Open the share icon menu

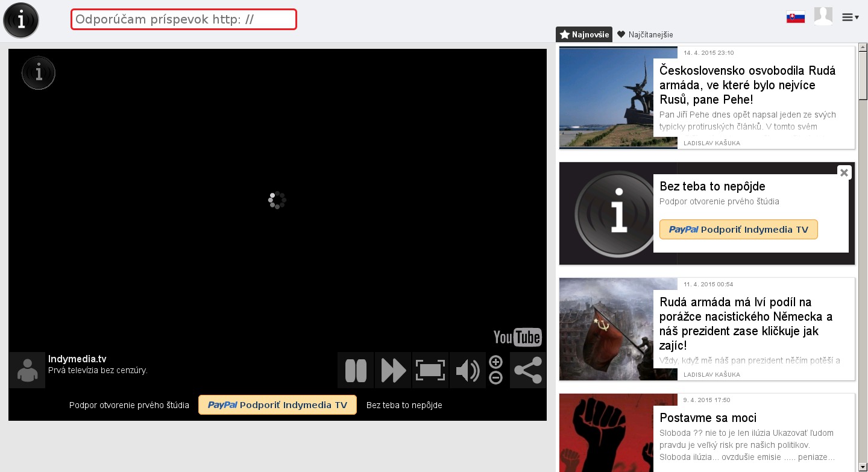click(x=527, y=370)
